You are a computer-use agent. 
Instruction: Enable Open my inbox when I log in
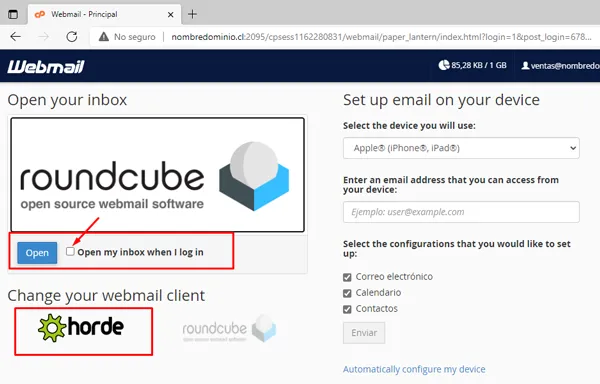coord(70,251)
